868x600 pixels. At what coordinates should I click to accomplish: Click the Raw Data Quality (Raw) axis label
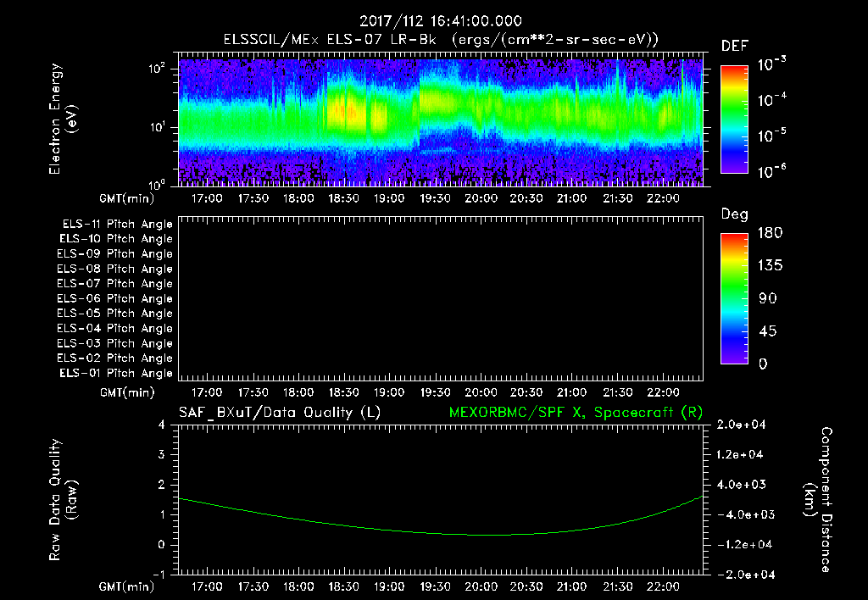[x=63, y=500]
